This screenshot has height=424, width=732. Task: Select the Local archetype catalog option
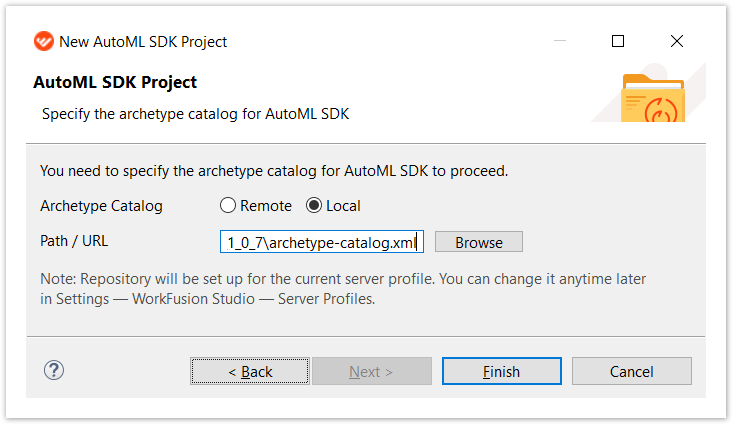point(314,205)
